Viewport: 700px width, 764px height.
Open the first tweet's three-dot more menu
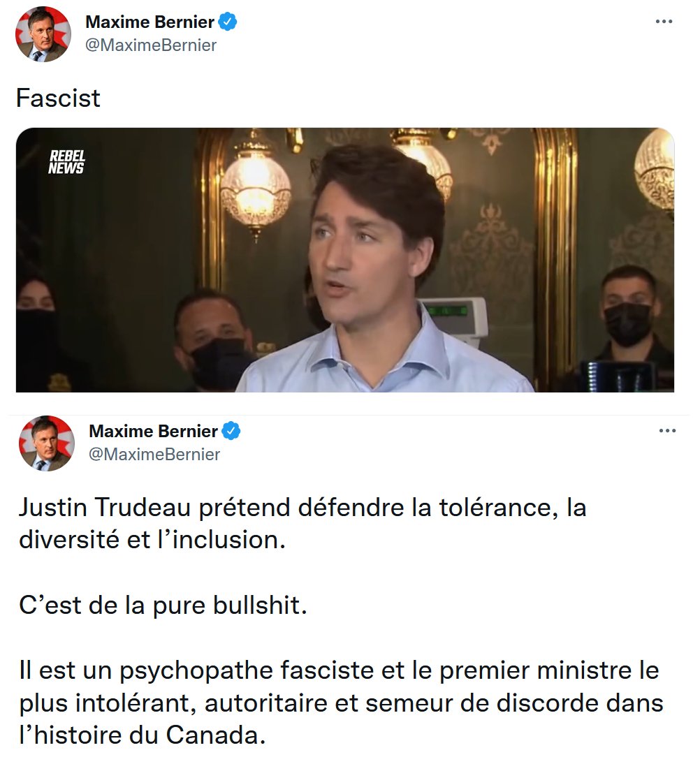point(664,22)
